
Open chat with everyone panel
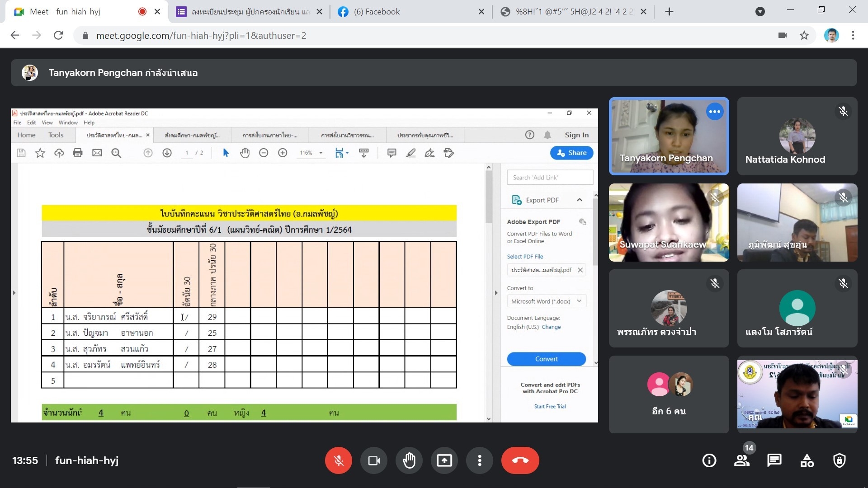[x=774, y=460]
